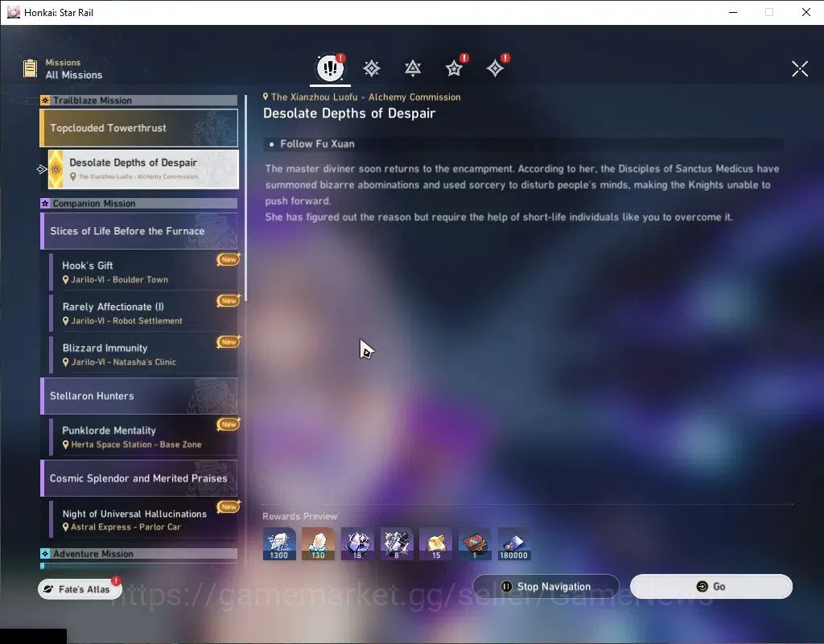This screenshot has height=644, width=824.
Task: Click Honkai: Star Rail window title icon
Action: (x=14, y=12)
